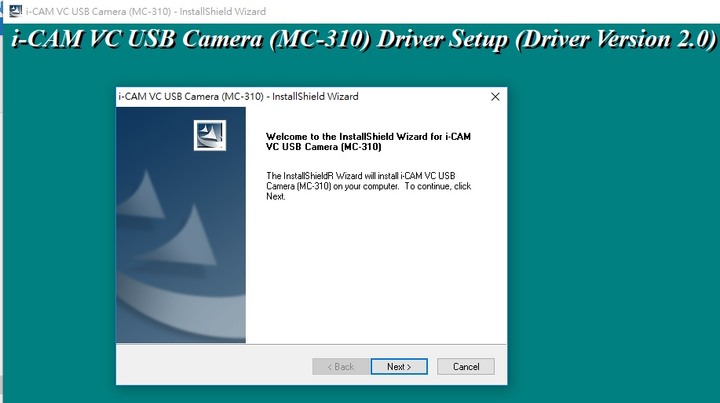Viewport: 720px width, 403px height.
Task: Close the InstallShield Wizard dialog
Action: [495, 96]
